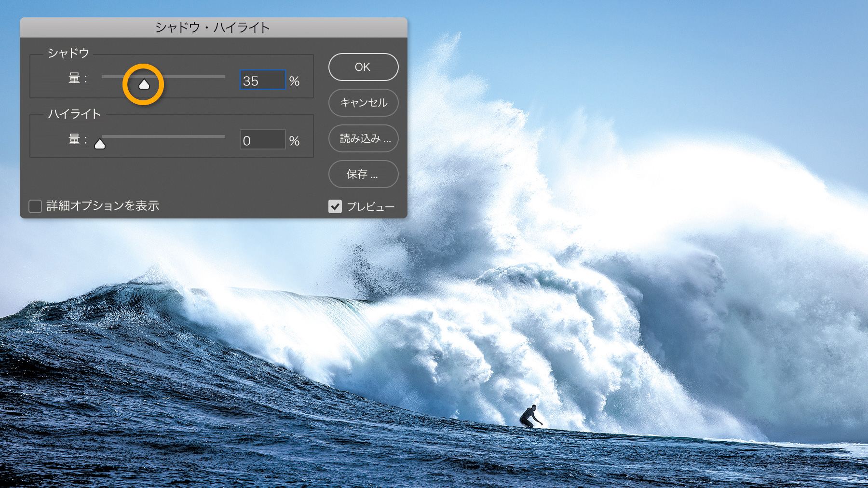Click the ハイライト section label
Viewport: 868px width, 488px height.
click(75, 114)
